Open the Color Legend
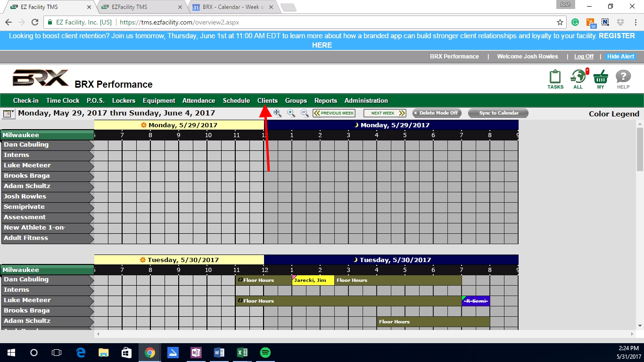 coord(614,114)
